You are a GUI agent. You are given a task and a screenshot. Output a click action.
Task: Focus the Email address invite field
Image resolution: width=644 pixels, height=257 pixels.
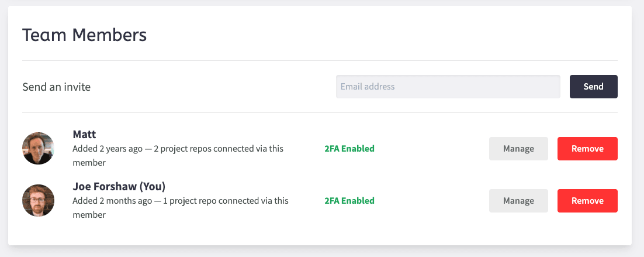tap(448, 87)
